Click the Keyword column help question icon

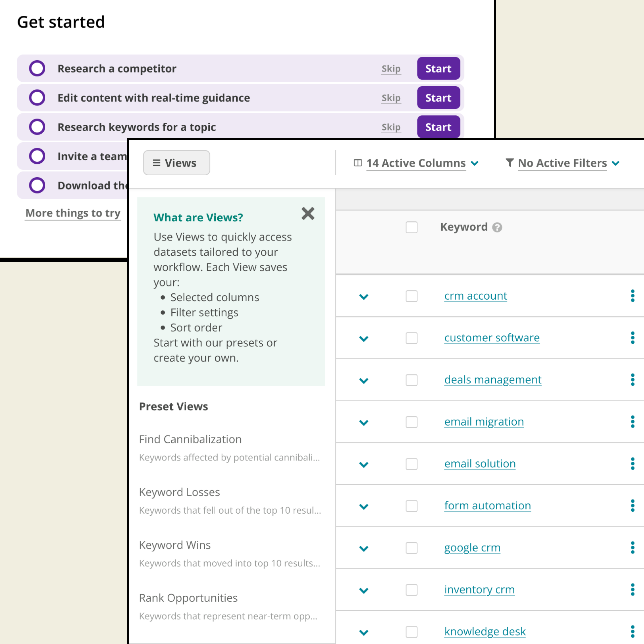tap(497, 227)
